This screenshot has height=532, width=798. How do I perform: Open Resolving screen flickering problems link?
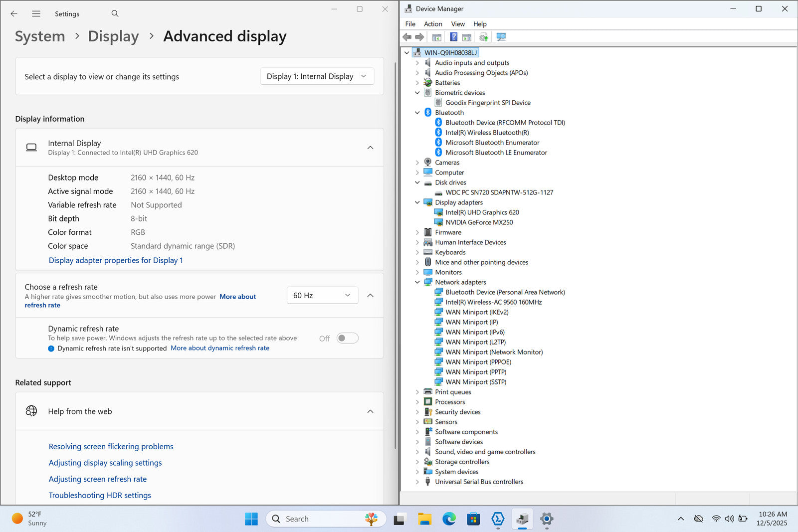point(111,447)
